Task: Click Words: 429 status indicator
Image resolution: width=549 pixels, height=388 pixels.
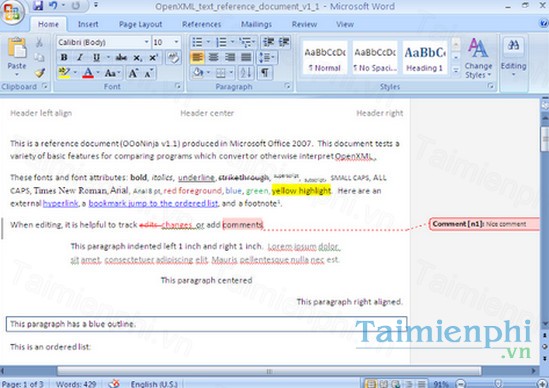Action: [76, 384]
